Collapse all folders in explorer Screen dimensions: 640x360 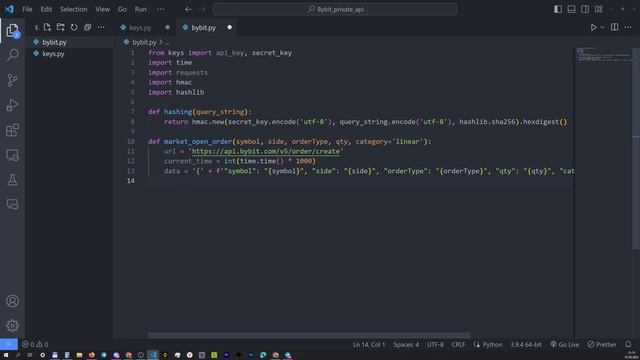point(87,27)
